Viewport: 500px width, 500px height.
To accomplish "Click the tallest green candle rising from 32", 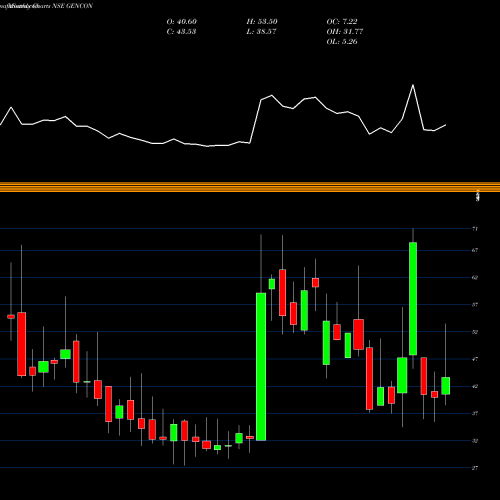I will click(261, 367).
